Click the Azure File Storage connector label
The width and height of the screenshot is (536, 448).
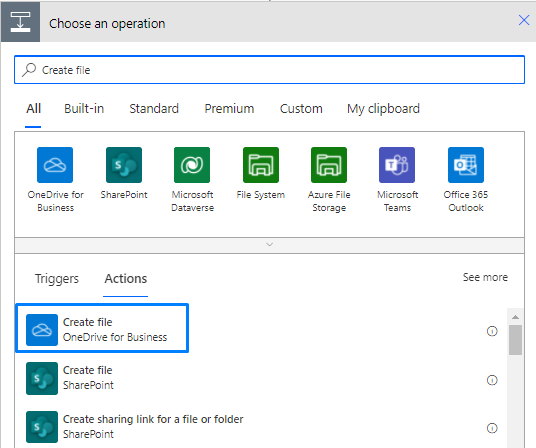point(329,201)
